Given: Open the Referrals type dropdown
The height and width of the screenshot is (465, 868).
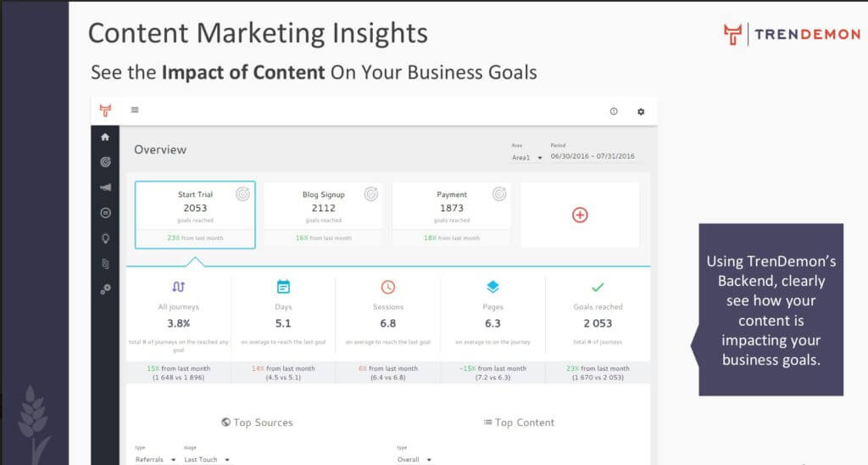Looking at the screenshot, I should (156, 459).
